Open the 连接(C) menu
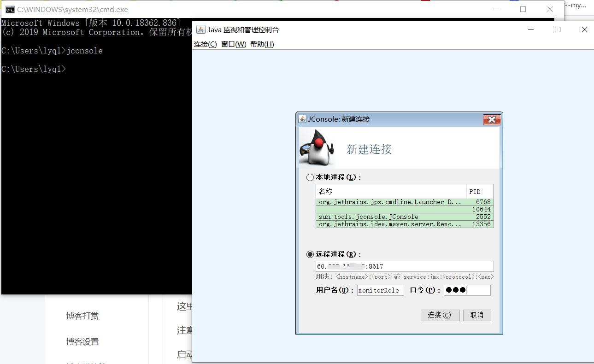 [x=205, y=44]
